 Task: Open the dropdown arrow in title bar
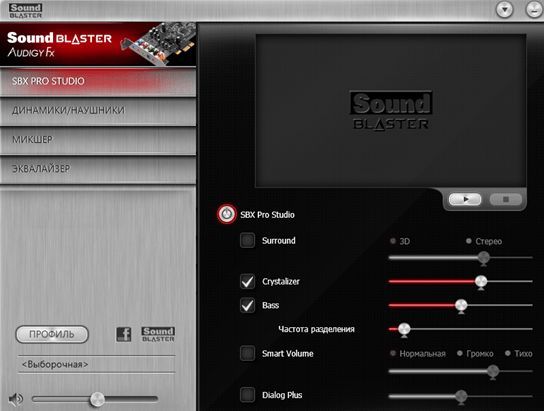pos(504,9)
